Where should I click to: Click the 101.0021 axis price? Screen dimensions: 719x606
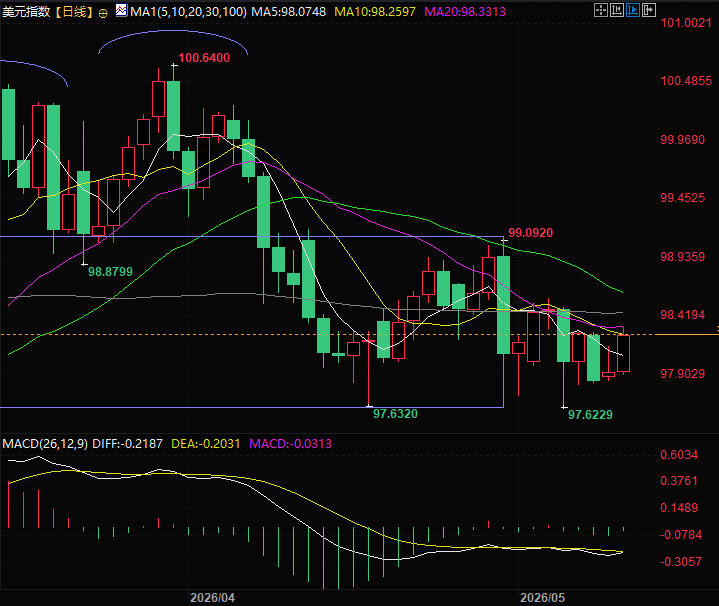pyautogui.click(x=686, y=23)
